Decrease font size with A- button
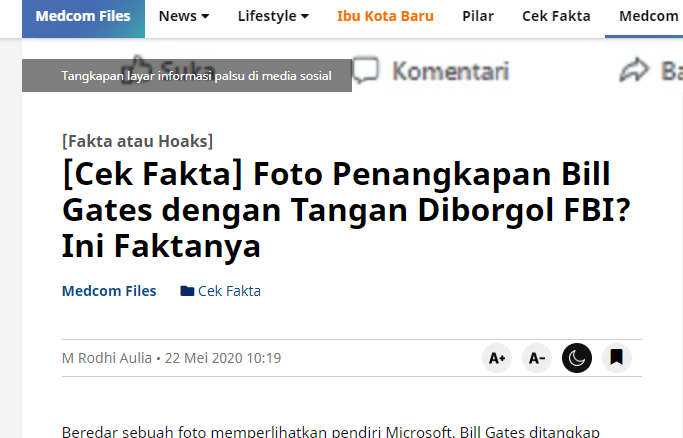The image size is (683, 438). pos(537,358)
